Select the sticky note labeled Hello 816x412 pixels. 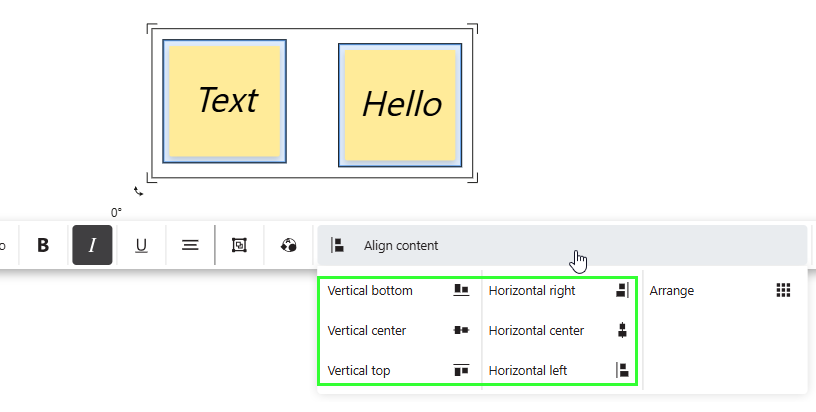pos(400,104)
